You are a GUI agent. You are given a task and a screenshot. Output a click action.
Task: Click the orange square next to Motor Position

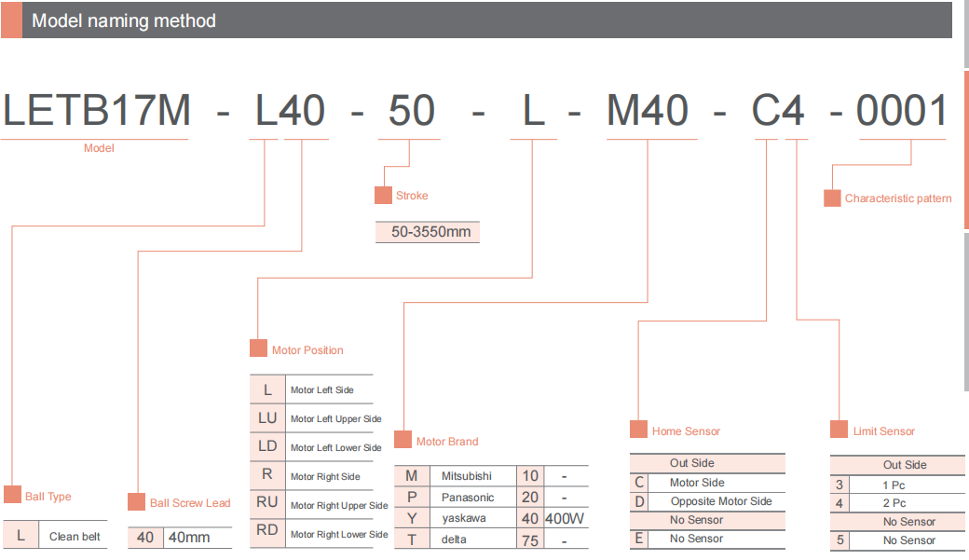point(258,349)
